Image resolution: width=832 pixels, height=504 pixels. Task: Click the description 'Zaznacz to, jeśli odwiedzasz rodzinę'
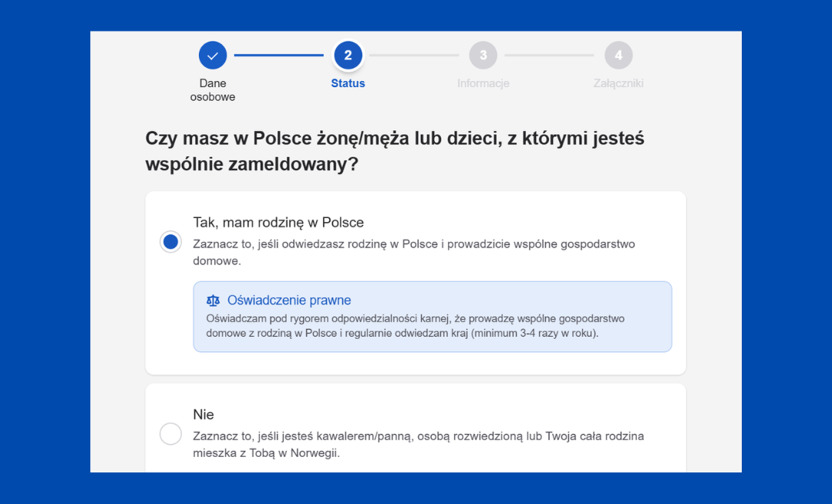pos(413,252)
